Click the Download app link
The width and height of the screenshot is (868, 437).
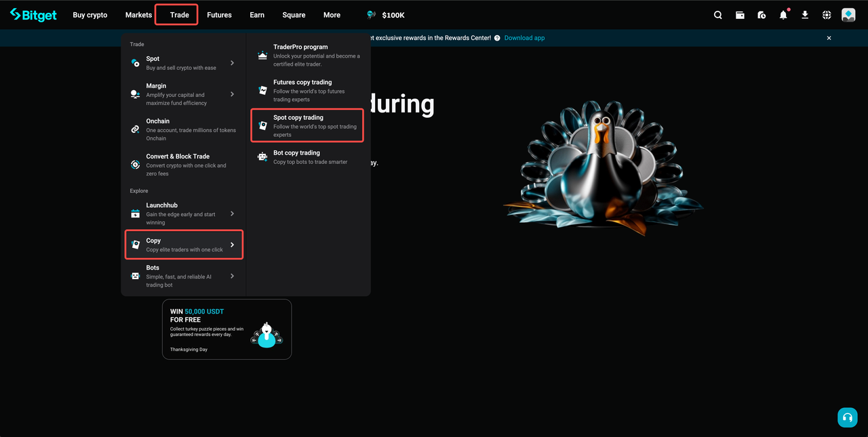tap(524, 37)
